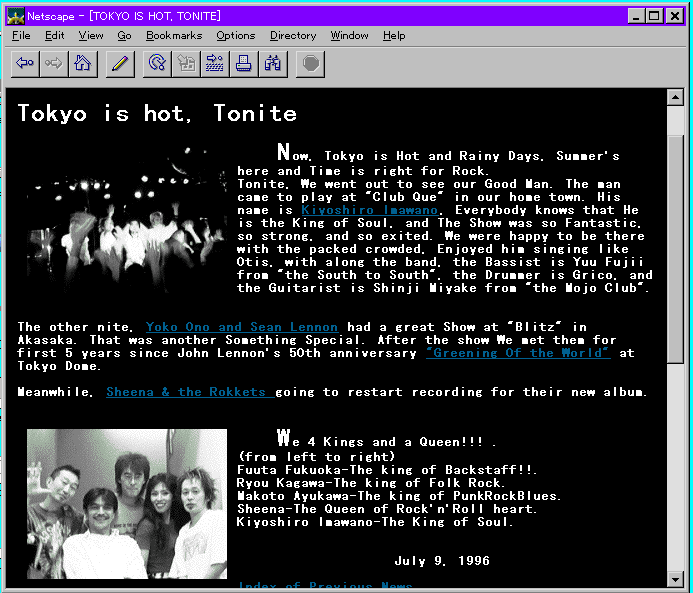Screen dimensions: 693x593
Task: Click the Netscape title bar icon
Action: pos(16,16)
